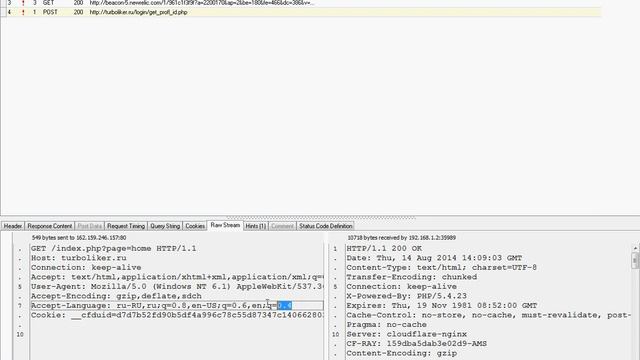Click the 'Expires: Thu, 19 Nov 1981' line

pos(442,305)
